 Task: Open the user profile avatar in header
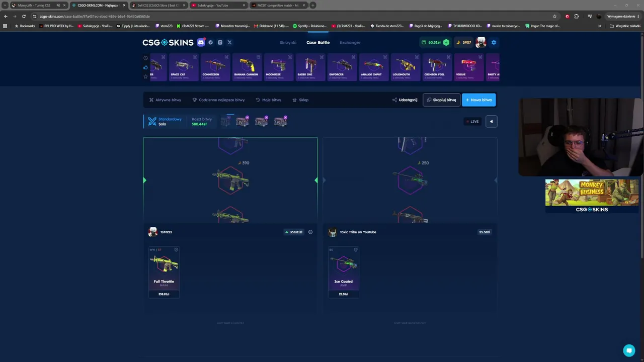pyautogui.click(x=481, y=42)
